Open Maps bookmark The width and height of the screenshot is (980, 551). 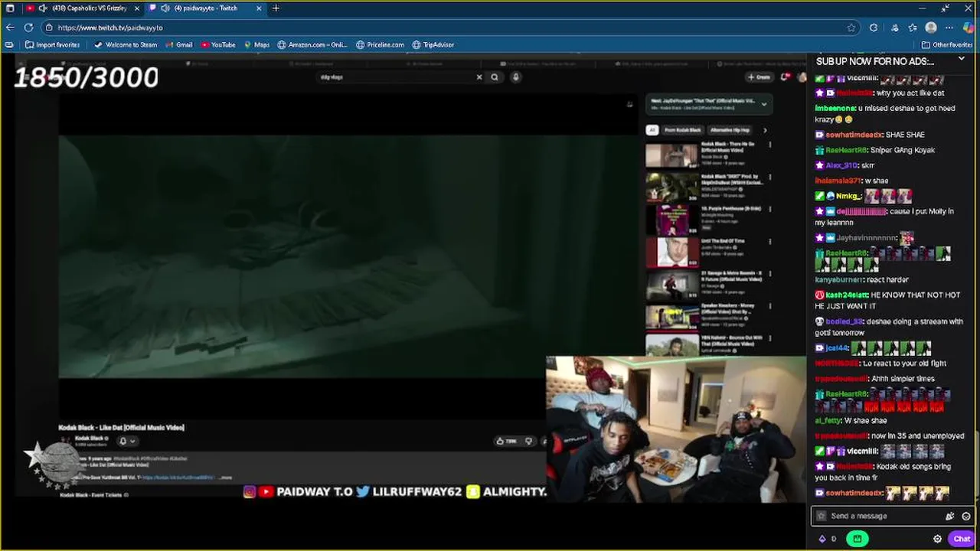click(256, 45)
